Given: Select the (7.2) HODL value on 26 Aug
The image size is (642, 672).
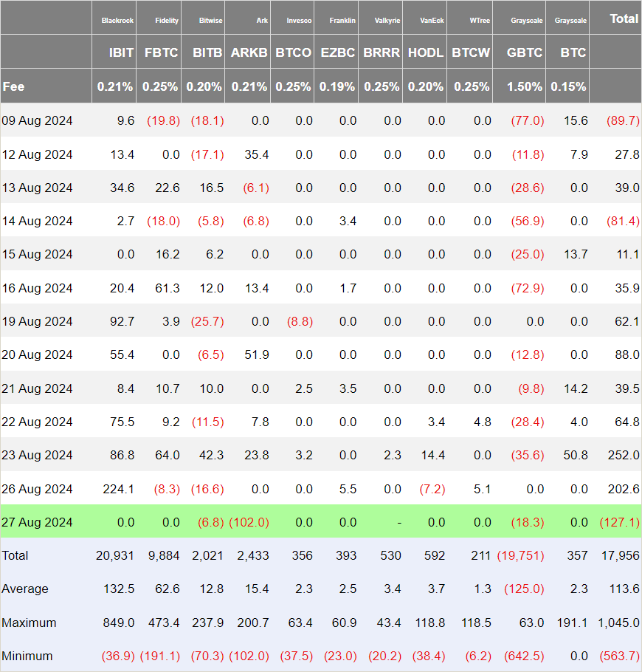Looking at the screenshot, I should click(x=432, y=489).
